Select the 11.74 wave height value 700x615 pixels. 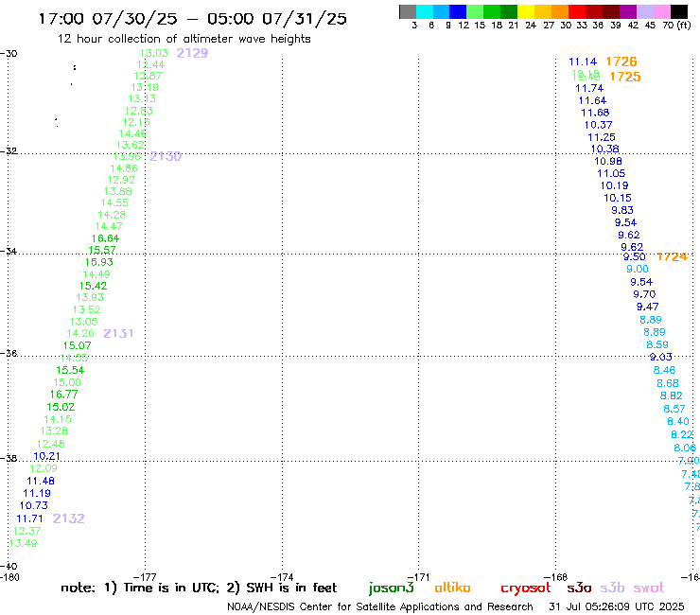(589, 88)
